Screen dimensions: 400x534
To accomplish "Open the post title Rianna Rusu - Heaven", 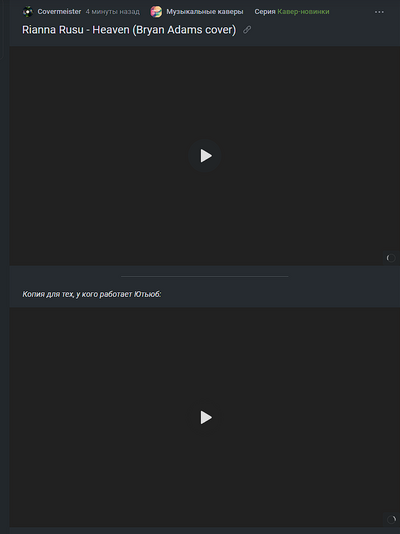I will coord(129,30).
